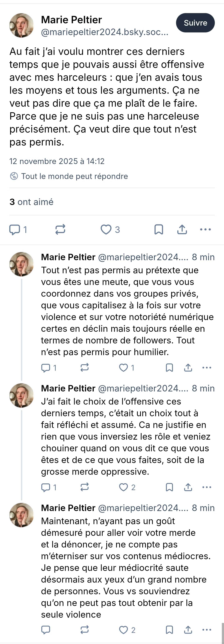The image size is (224, 644).
Task: Like the main post with heart
Action: (106, 229)
